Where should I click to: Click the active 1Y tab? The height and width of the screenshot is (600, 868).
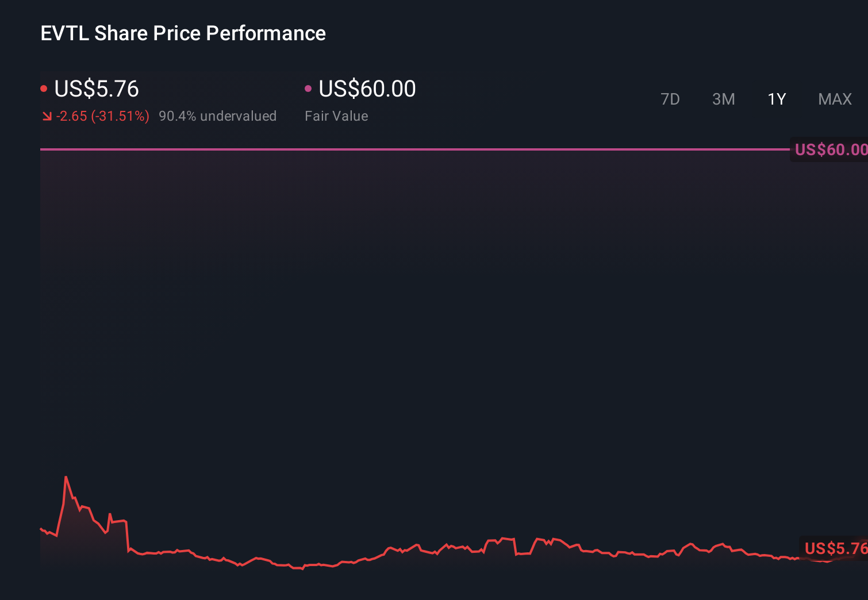[x=776, y=99]
